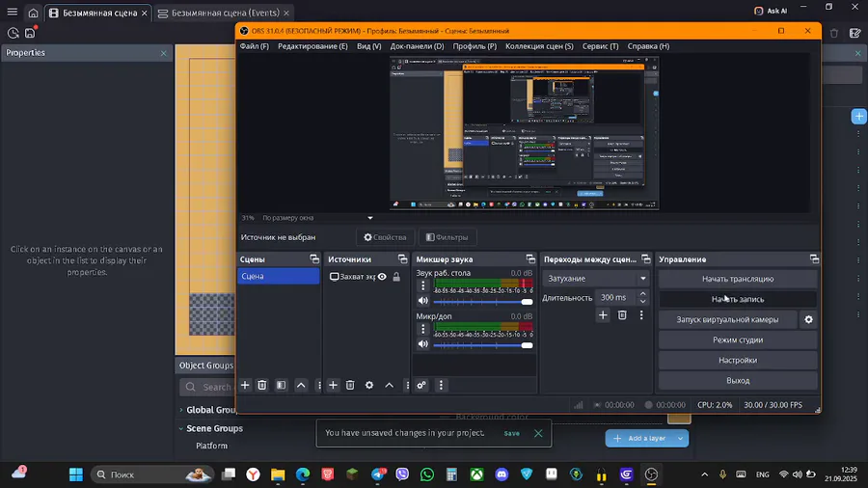Open Коллекция сцен (S) menu

coord(539,46)
